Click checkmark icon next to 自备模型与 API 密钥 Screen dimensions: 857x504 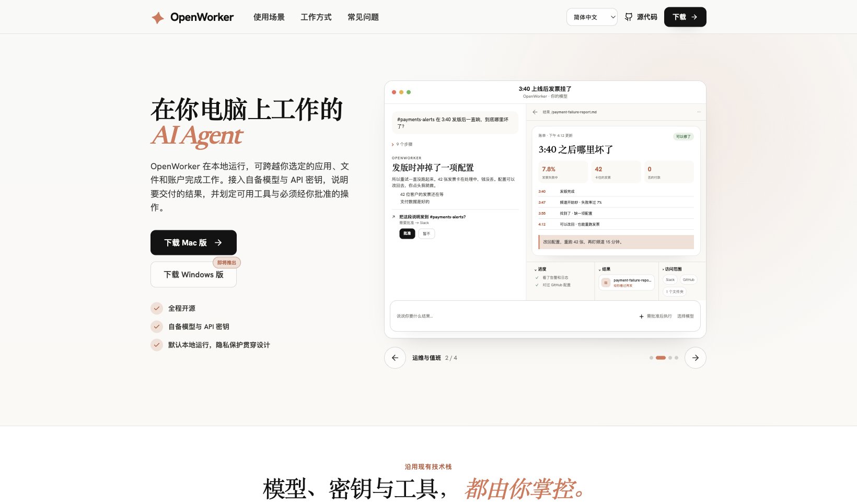(x=157, y=326)
